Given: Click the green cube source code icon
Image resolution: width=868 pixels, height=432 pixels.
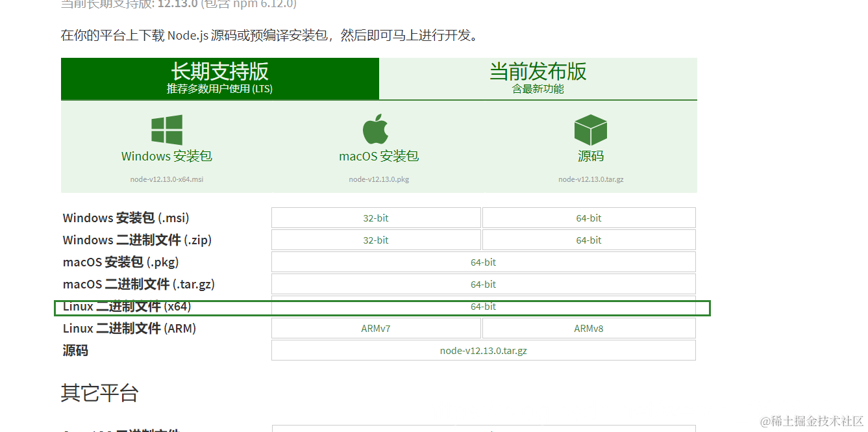Looking at the screenshot, I should click(591, 129).
